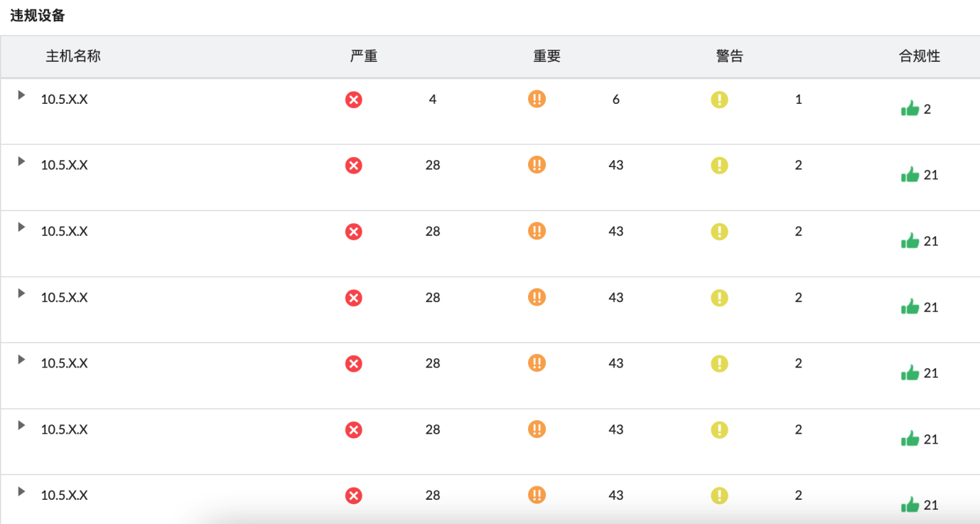Expand the third device row's disclosure triangle
Viewport: 980px width, 524px height.
coord(21,227)
